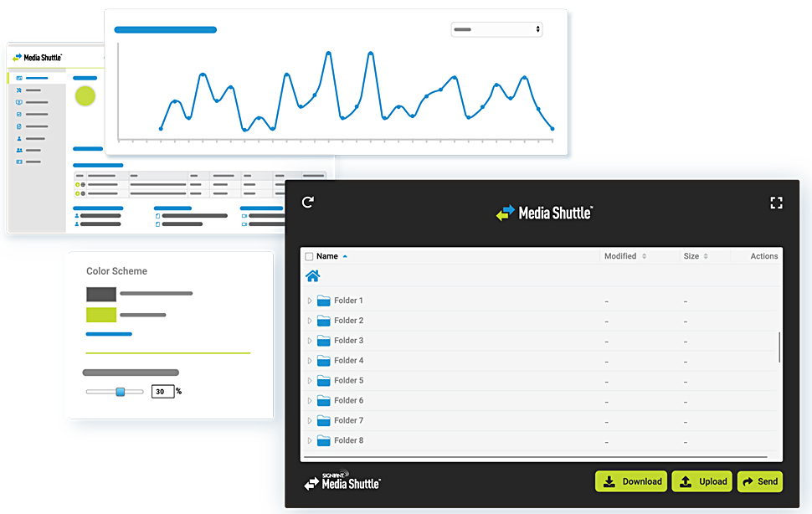Screen dimensions: 812x514
Task: Check the select-all checkbox beside Name
Action: click(309, 256)
